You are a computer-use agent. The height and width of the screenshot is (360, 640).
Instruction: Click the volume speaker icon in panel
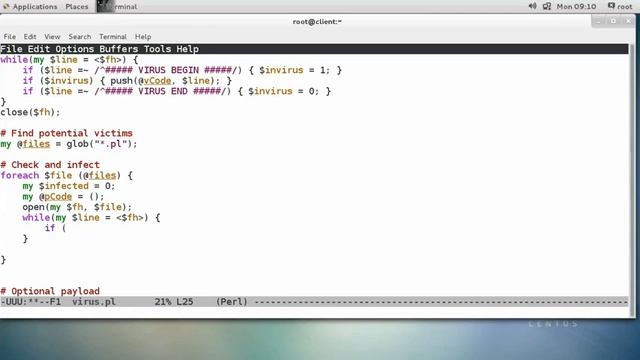click(532, 6)
